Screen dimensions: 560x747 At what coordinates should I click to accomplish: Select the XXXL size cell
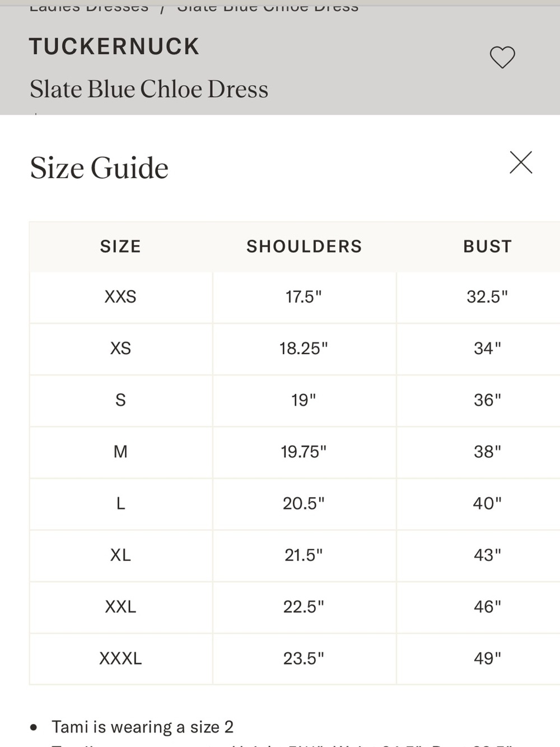120,658
